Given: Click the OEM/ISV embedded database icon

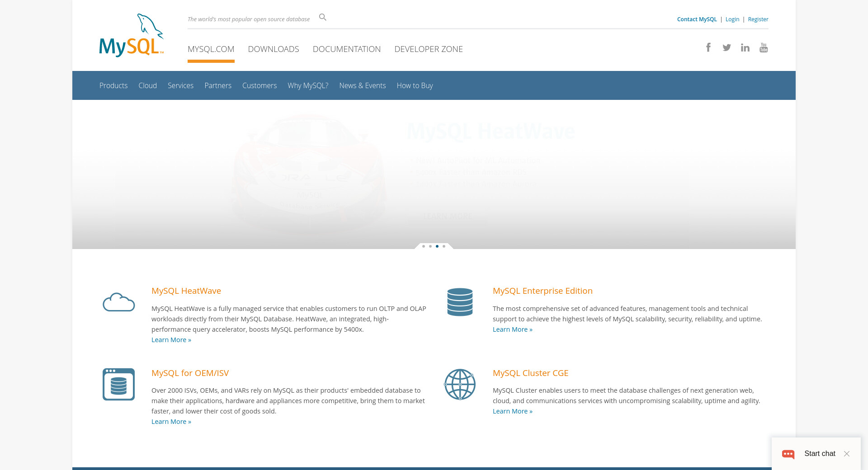Looking at the screenshot, I should (118, 384).
